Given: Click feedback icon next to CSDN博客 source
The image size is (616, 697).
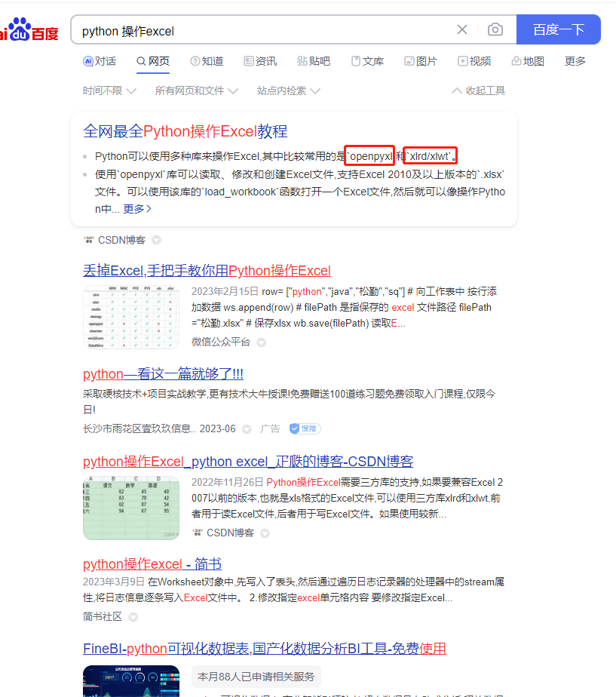Looking at the screenshot, I should point(155,240).
